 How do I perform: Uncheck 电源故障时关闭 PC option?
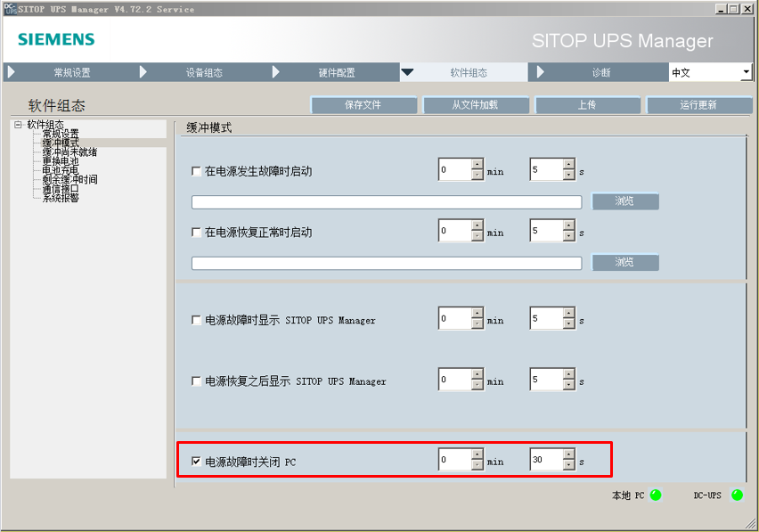(x=195, y=459)
